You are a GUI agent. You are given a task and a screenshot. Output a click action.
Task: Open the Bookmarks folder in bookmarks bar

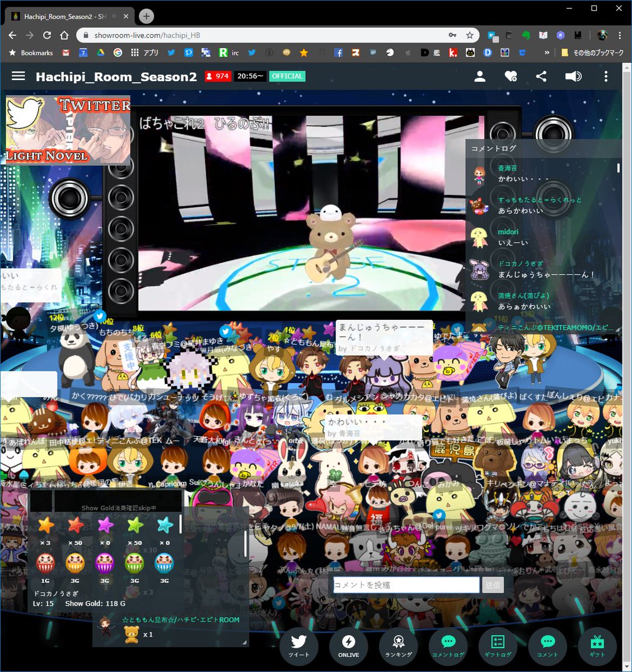(31, 53)
